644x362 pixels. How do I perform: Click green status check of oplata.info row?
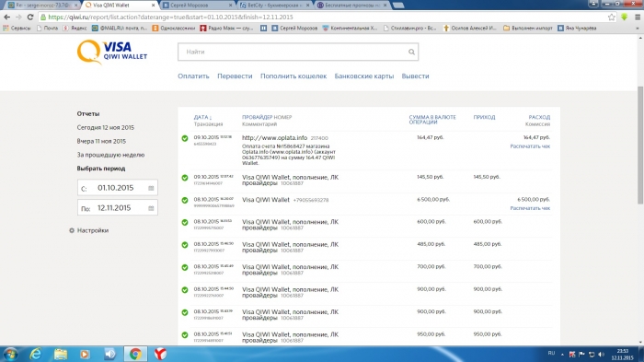click(x=185, y=138)
